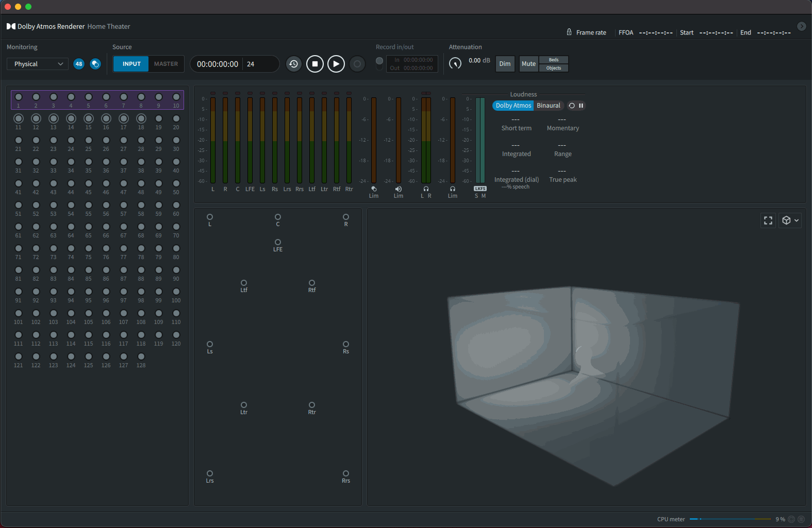
Task: Click the blue spatial coding icon near Physical
Action: (x=95, y=64)
